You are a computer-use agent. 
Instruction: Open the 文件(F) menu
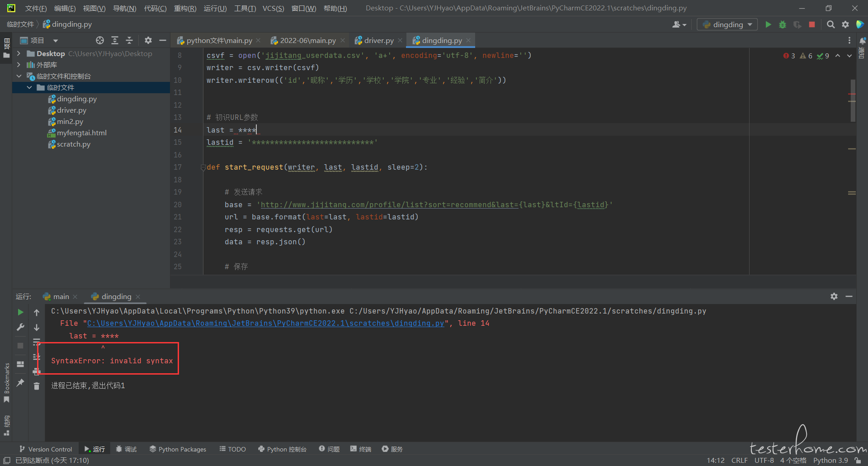[x=36, y=8]
